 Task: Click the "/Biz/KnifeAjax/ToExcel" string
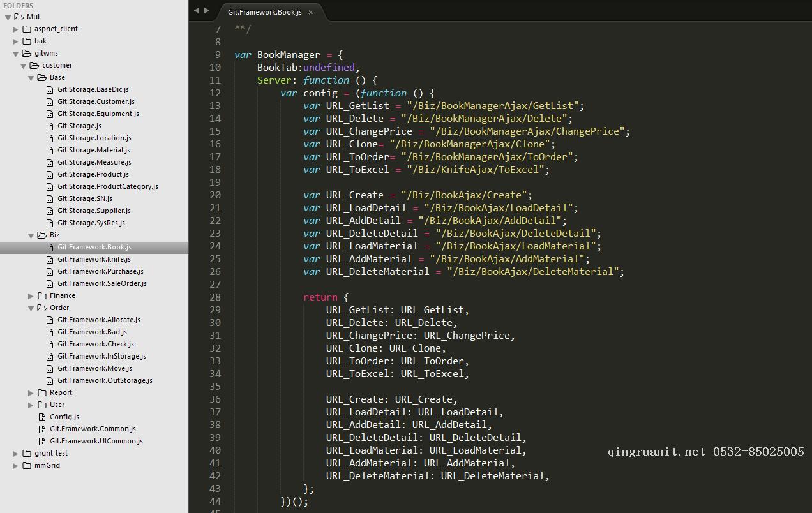[478, 170]
